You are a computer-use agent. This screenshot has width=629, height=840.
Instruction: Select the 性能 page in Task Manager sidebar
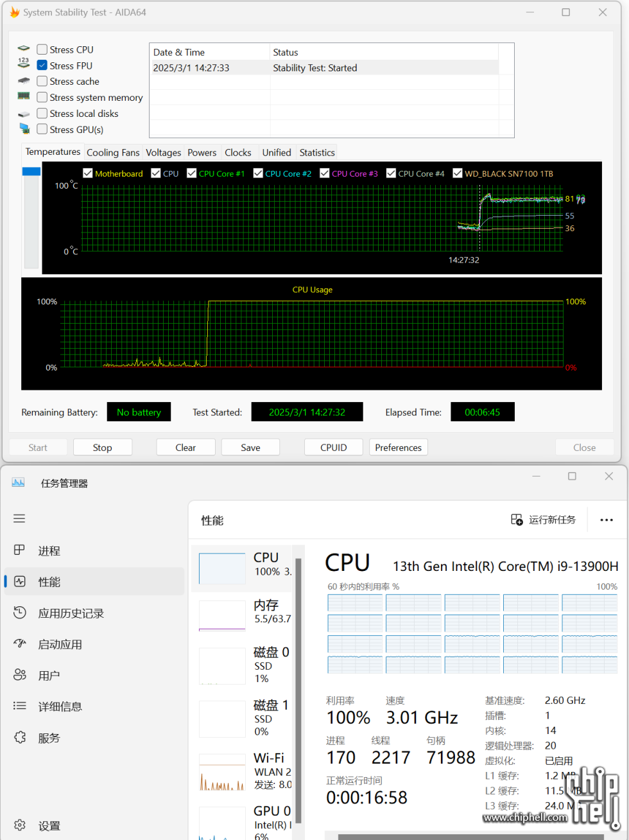tap(94, 582)
